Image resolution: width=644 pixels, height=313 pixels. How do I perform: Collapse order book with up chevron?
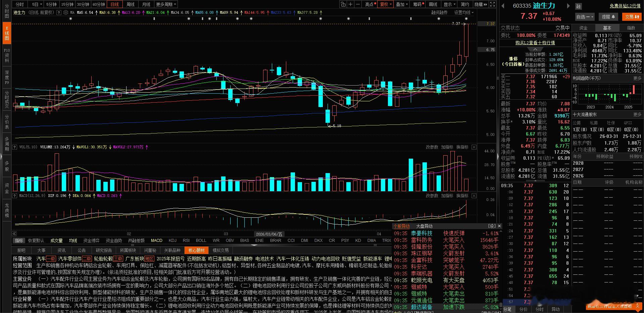535,49
